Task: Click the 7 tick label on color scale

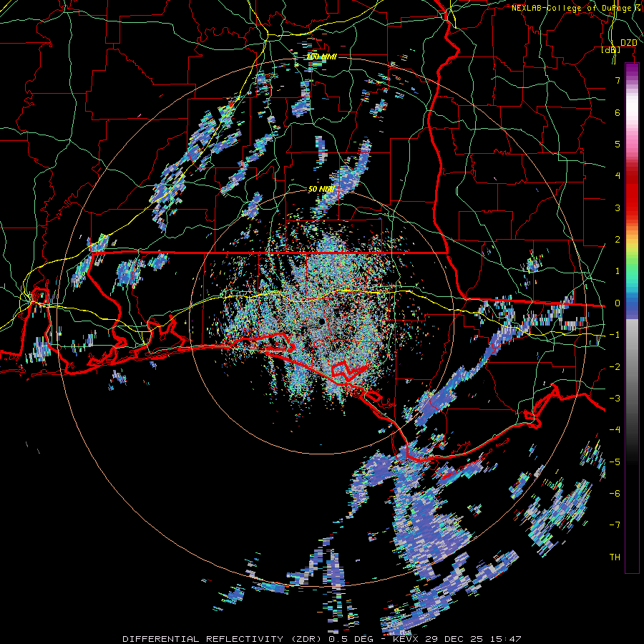Action: pyautogui.click(x=618, y=80)
